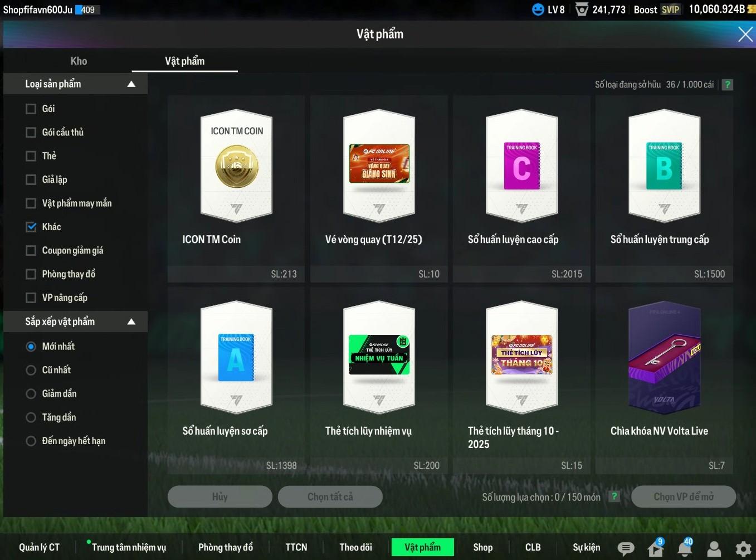Choose the Cũ nhất sort radio button
Screen dimensions: 756x560
(x=31, y=370)
